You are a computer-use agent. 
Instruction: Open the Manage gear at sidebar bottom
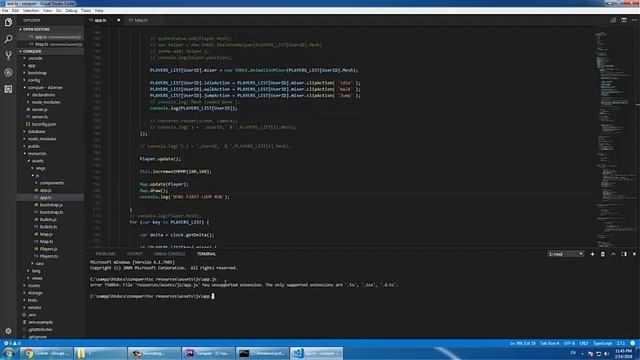click(8, 331)
